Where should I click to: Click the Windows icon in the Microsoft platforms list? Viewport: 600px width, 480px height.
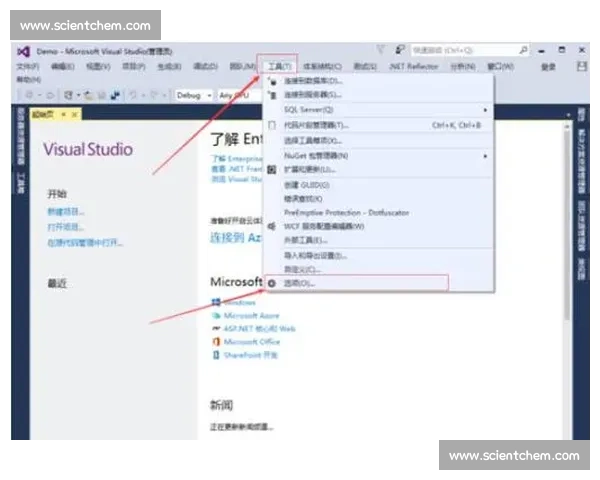click(x=216, y=302)
